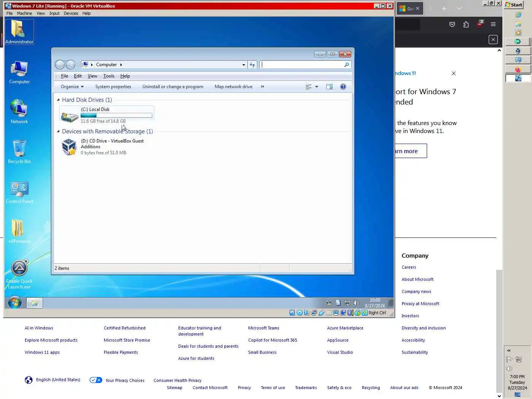Select the (C:) Local Disk drive

[107, 115]
